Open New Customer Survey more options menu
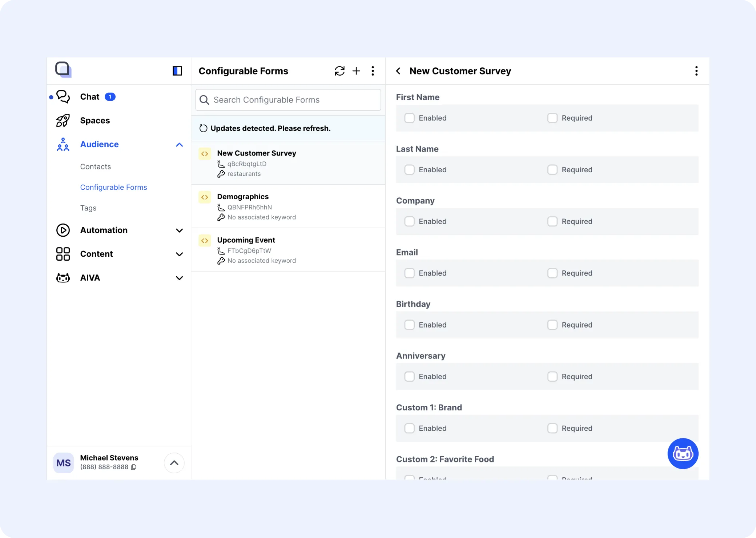This screenshot has height=538, width=756. click(x=696, y=71)
